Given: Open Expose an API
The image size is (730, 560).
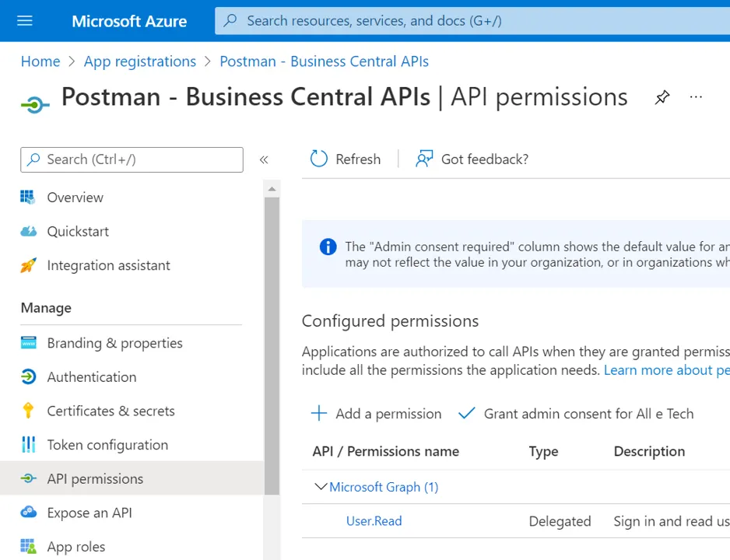Looking at the screenshot, I should tap(89, 512).
